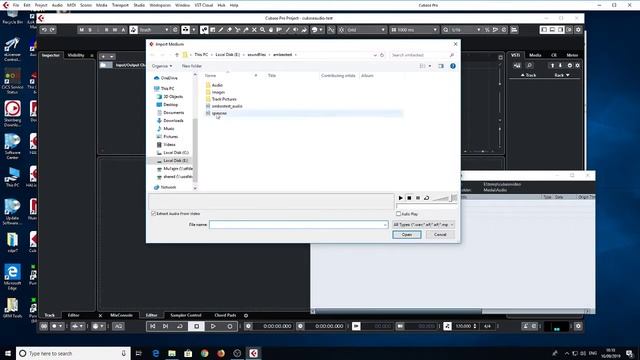Click Play on Cubase transport bar

(x=213, y=326)
